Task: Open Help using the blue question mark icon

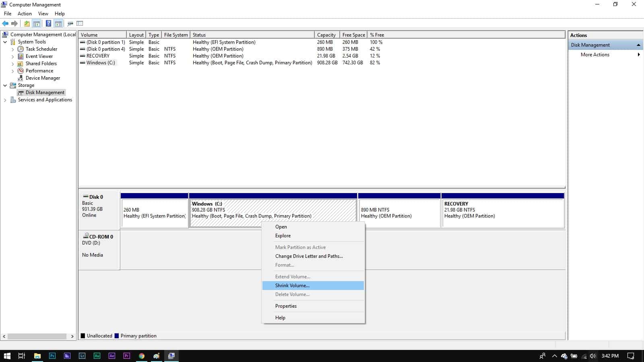Action: pos(48,23)
